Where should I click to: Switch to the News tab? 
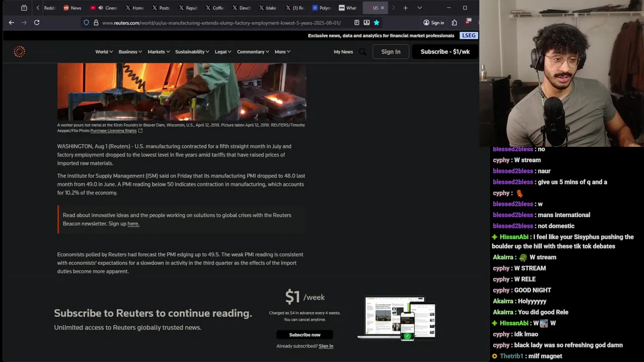(72, 8)
